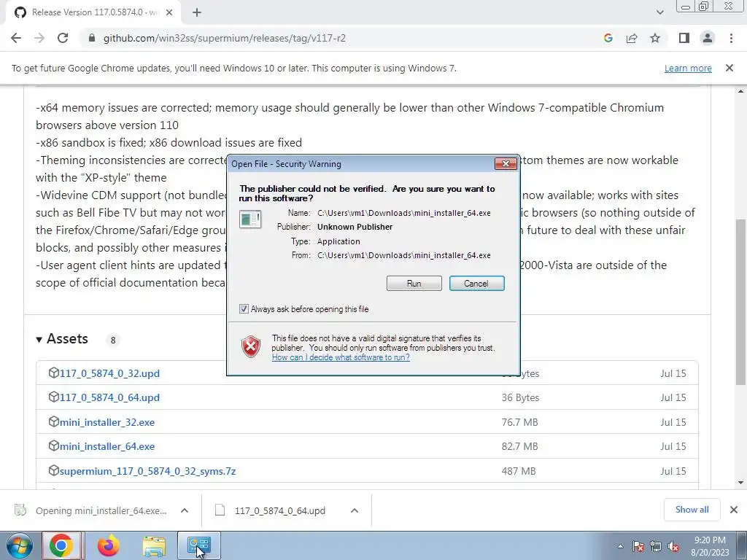Open How can I decide what software to run

[x=341, y=357]
